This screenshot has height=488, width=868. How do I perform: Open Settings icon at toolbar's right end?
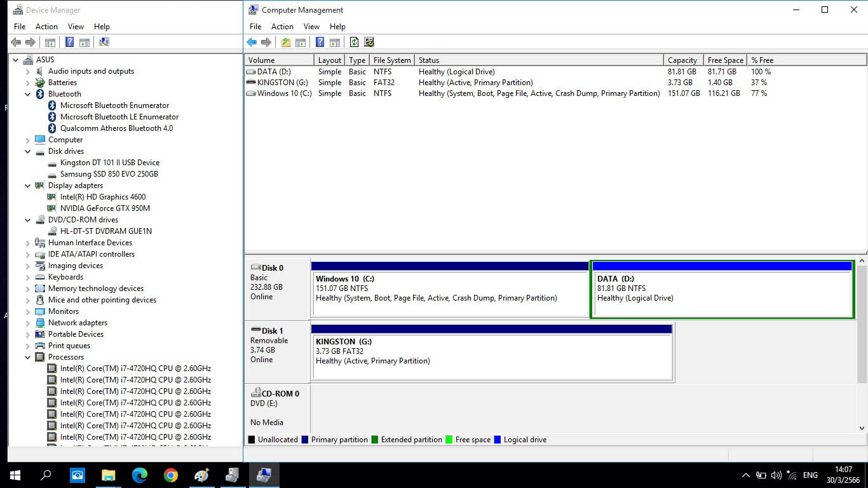pyautogui.click(x=369, y=42)
